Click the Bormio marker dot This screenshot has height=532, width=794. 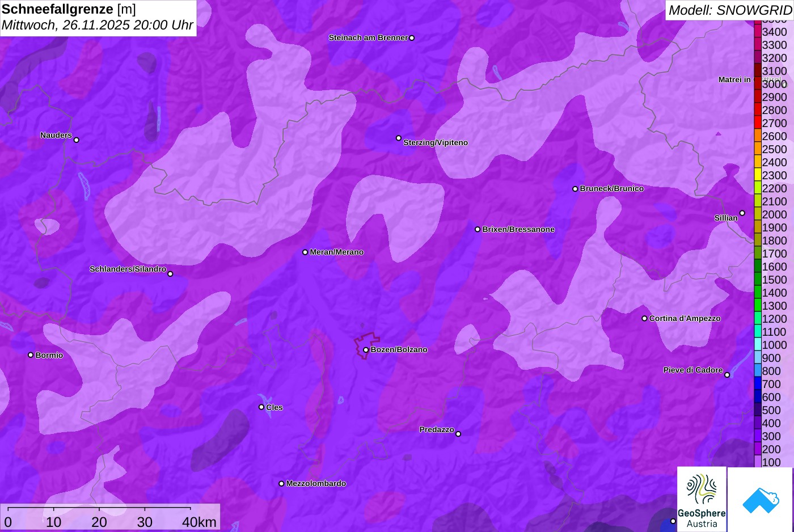[31, 355]
